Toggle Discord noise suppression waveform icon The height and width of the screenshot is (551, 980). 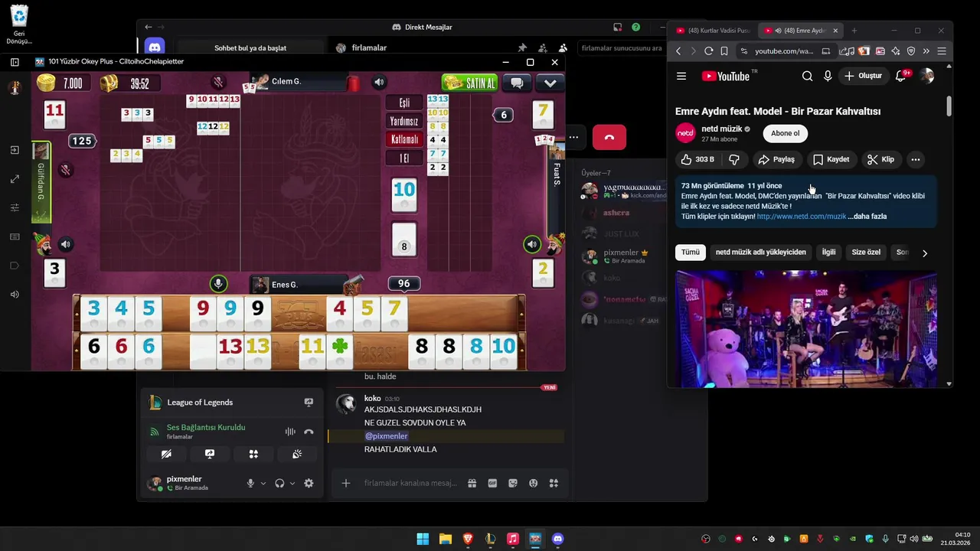click(x=290, y=432)
